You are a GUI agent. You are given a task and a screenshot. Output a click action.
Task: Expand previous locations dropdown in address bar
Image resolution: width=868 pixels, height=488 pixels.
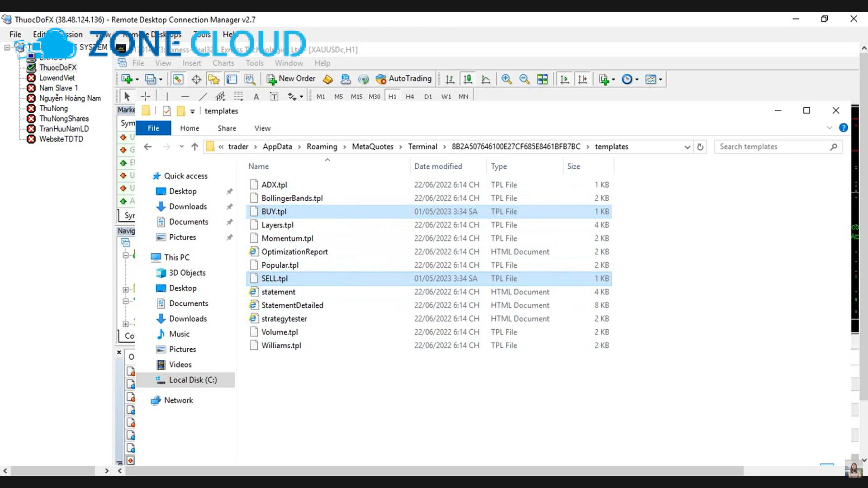(x=181, y=147)
